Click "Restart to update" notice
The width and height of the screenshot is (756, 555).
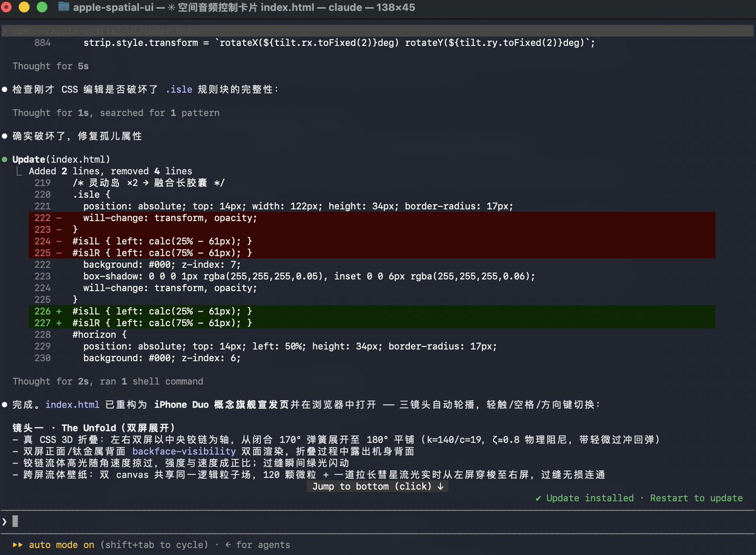pyautogui.click(x=696, y=498)
